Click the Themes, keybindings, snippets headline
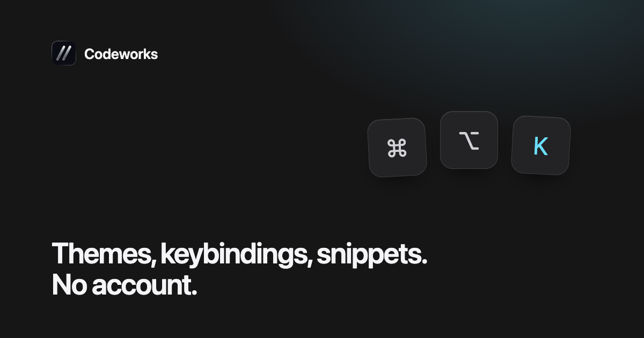The height and width of the screenshot is (338, 644). 239,255
